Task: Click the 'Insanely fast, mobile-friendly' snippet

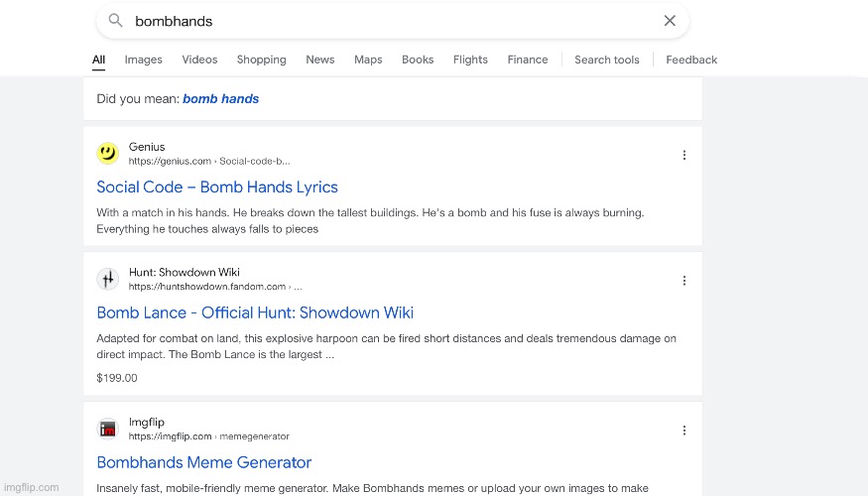Action: (373, 488)
